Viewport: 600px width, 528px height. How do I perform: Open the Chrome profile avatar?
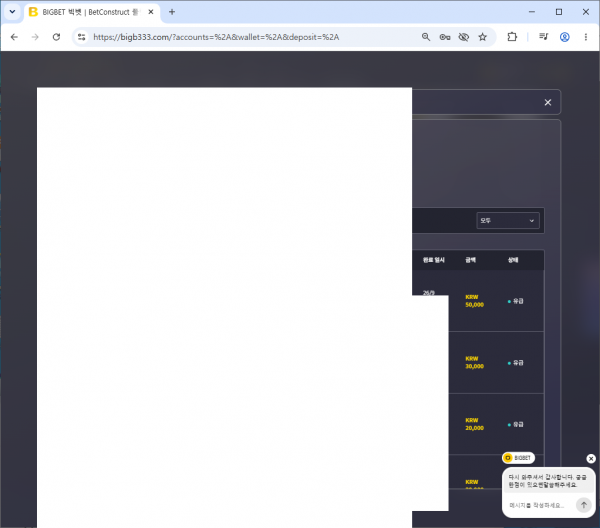click(x=564, y=37)
